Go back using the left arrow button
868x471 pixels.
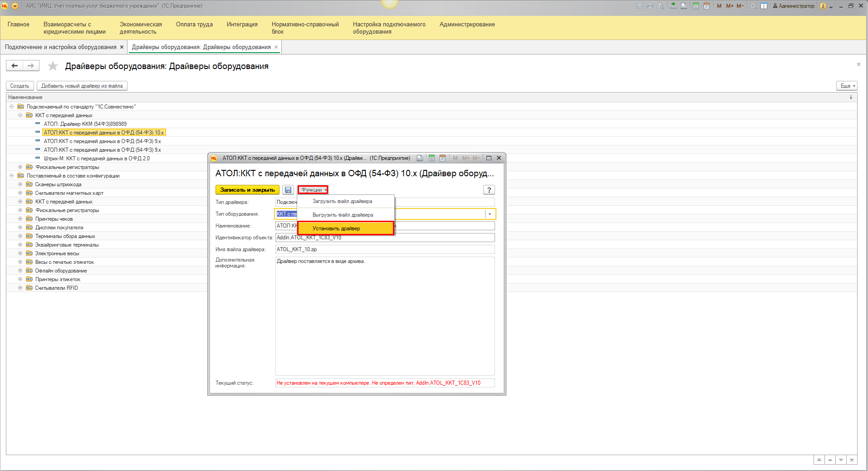(x=15, y=66)
